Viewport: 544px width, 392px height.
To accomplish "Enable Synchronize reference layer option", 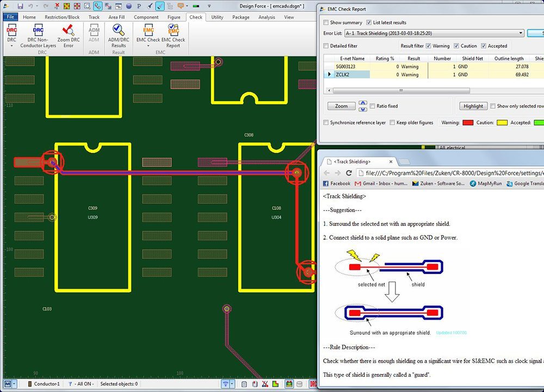I will coord(326,123).
